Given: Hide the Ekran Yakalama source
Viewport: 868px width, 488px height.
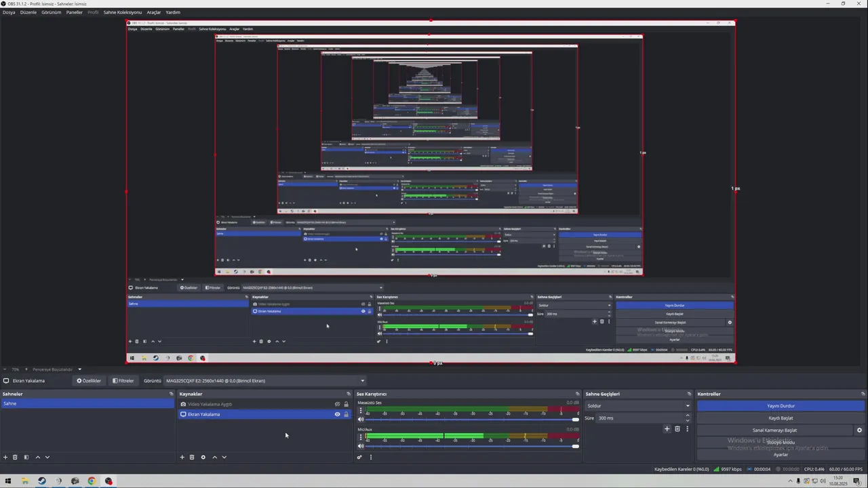Looking at the screenshot, I should (337, 415).
